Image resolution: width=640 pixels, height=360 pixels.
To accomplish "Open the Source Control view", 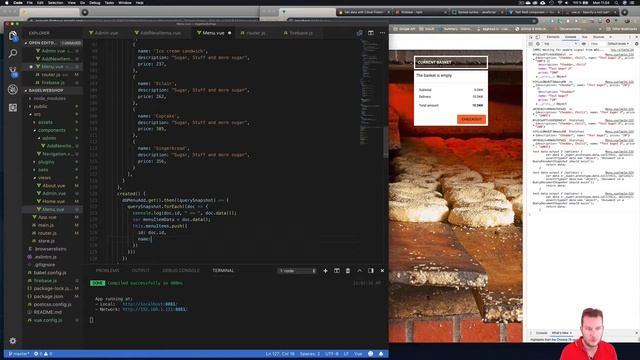I will click(13, 71).
